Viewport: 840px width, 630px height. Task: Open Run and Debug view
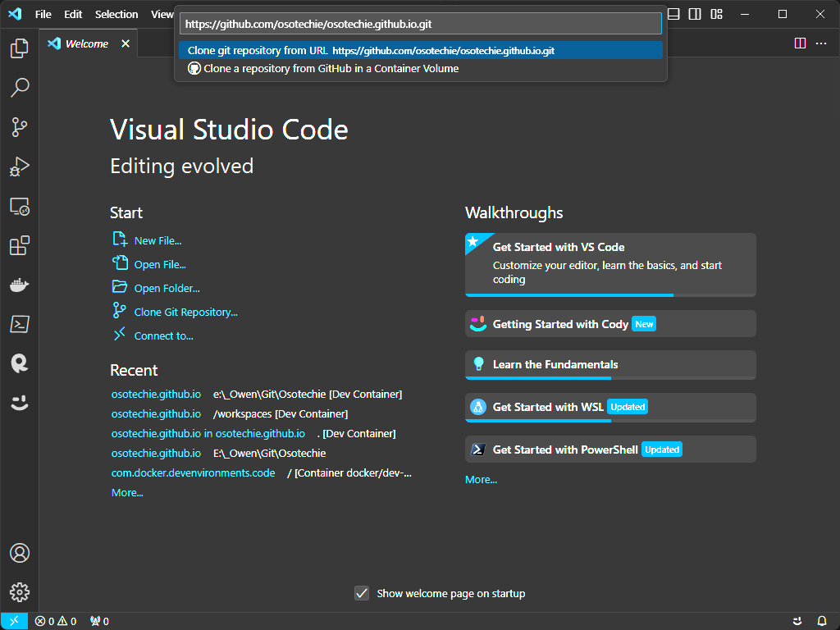click(x=19, y=167)
